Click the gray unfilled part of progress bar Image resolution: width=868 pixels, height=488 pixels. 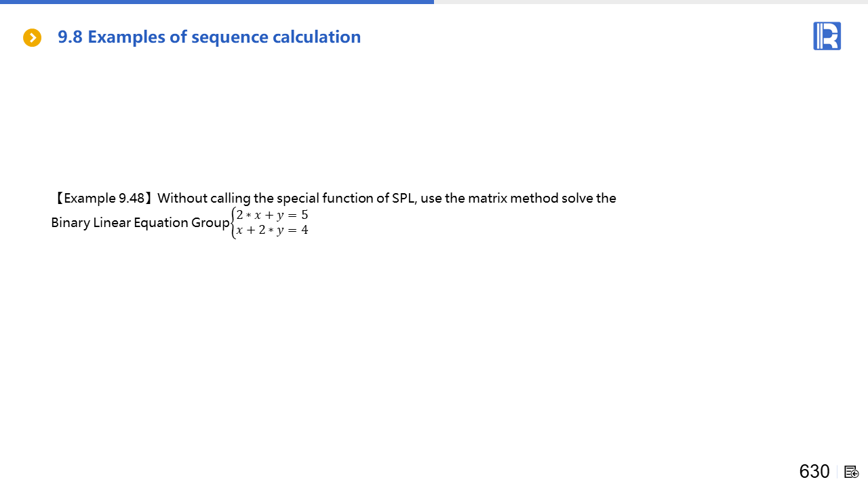tap(651, 2)
